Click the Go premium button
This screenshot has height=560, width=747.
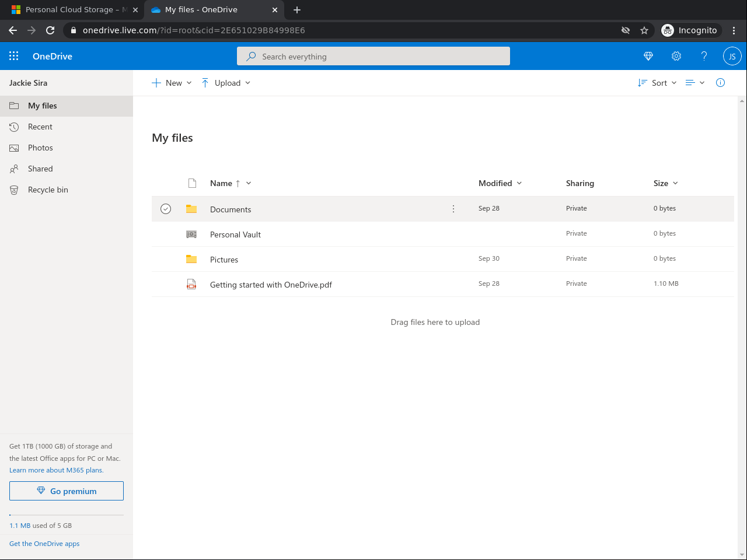point(67,491)
